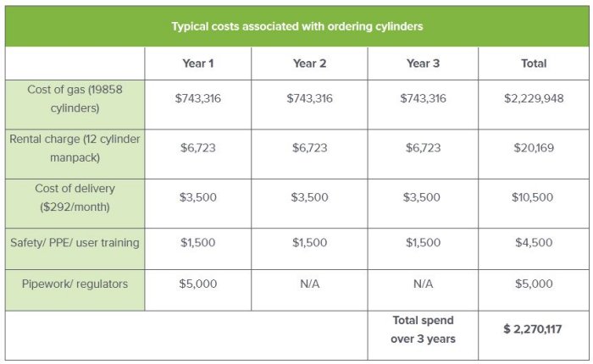Click the Year 1 cost of gas value
The image size is (593, 364).
click(x=197, y=98)
